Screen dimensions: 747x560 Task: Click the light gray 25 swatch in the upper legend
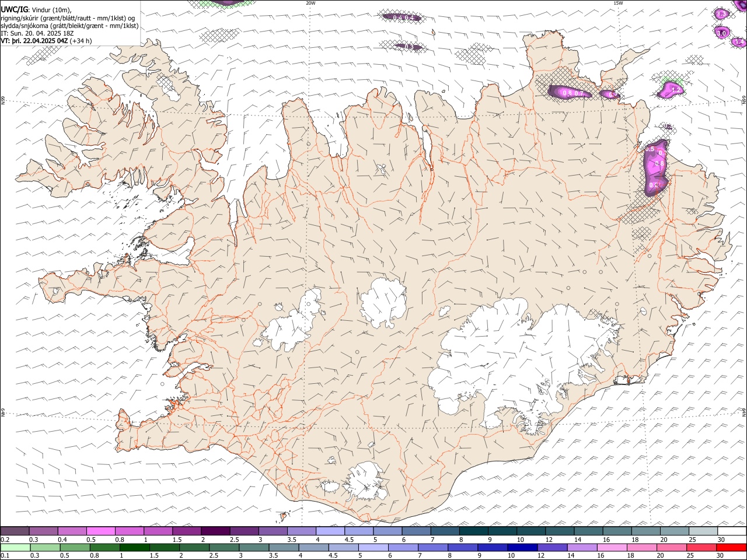click(x=703, y=531)
